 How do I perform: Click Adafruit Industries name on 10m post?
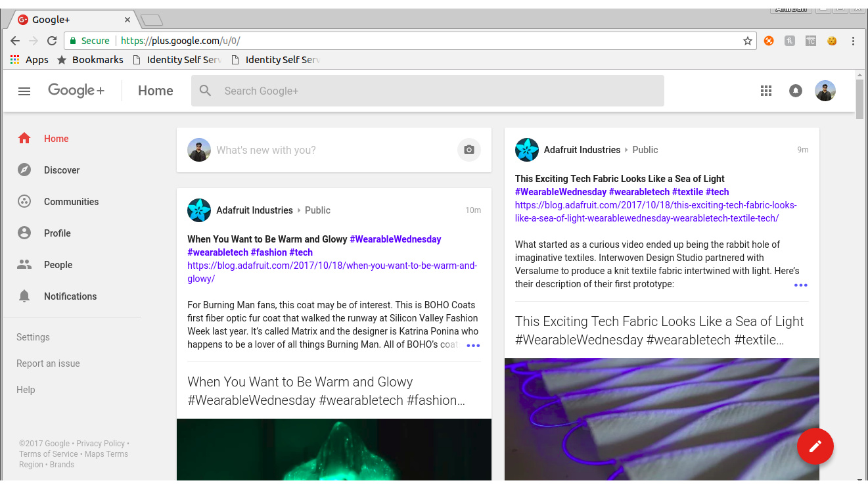click(254, 210)
